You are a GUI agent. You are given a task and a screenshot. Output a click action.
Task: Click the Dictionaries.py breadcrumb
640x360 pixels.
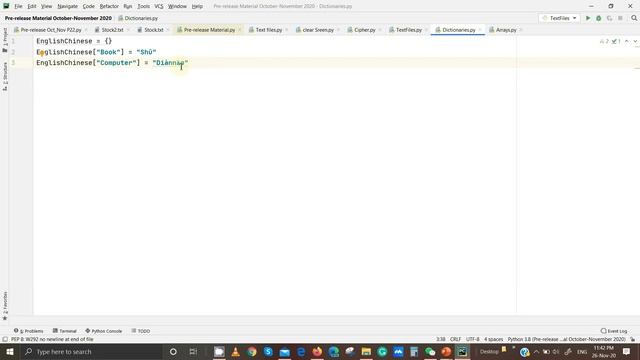pyautogui.click(x=138, y=18)
